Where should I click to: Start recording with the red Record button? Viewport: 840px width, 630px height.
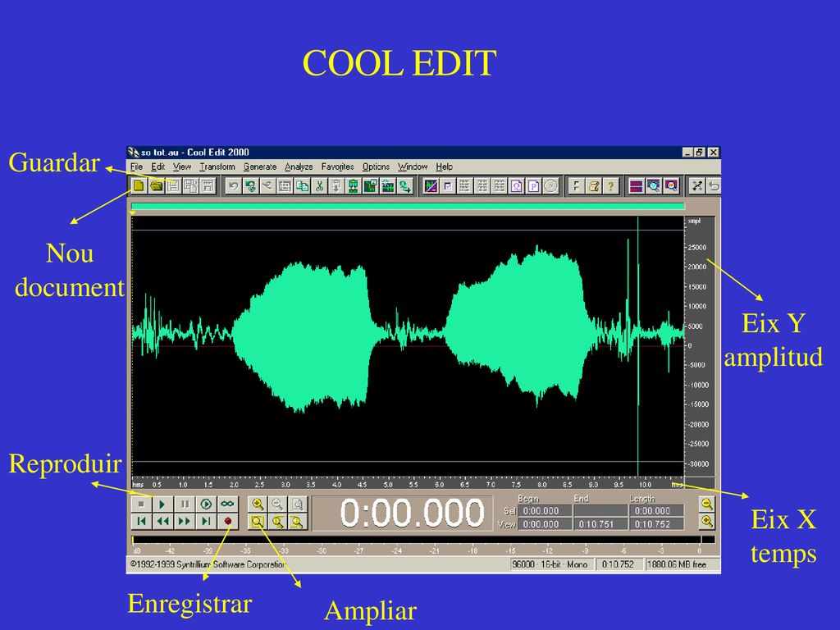point(228,521)
